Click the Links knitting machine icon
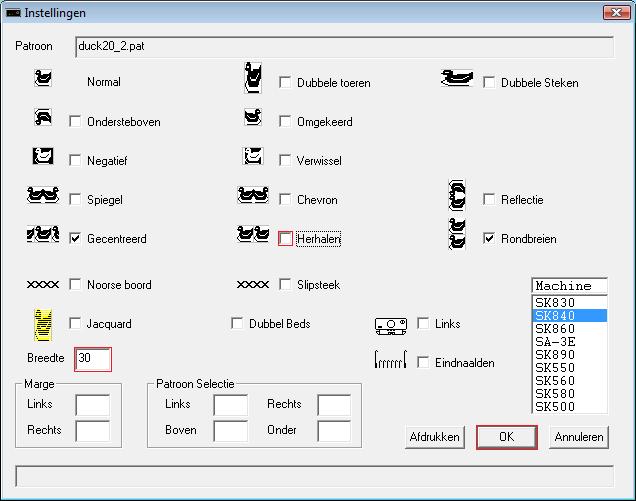 pyautogui.click(x=391, y=324)
